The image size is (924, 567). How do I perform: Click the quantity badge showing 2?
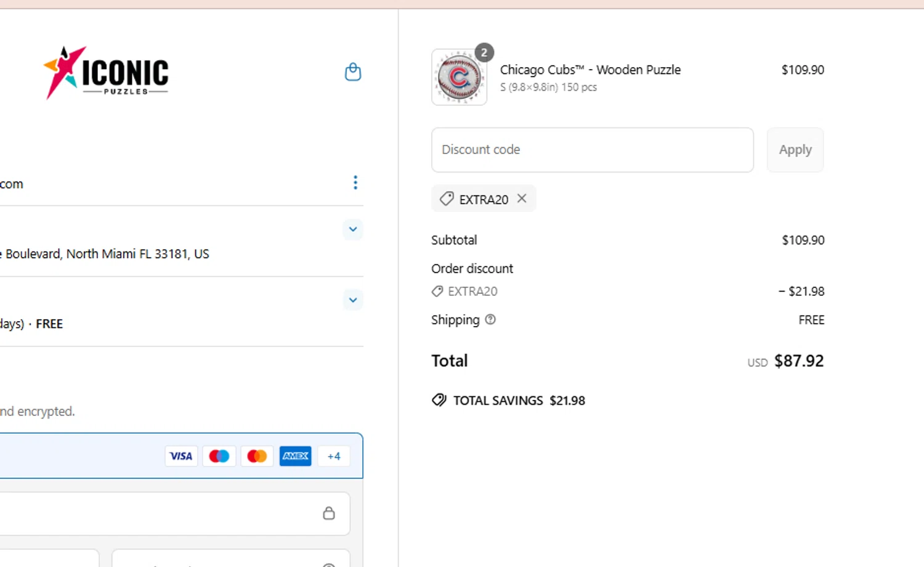click(x=484, y=53)
